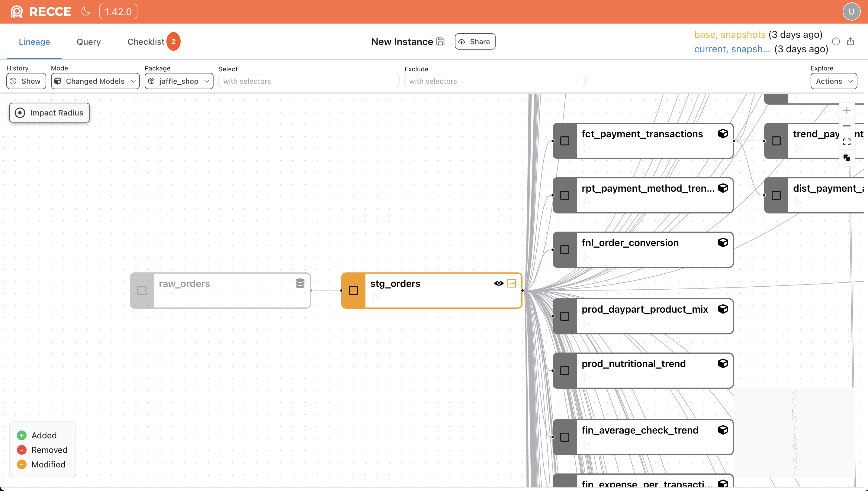Expand the Actions dropdown under Explore
868x491 pixels.
point(833,81)
